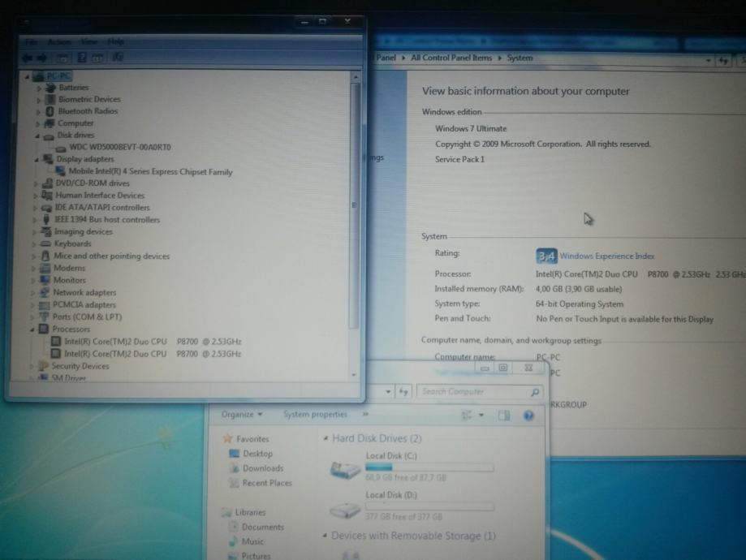Click the Keyboards category icon
The height and width of the screenshot is (560, 746).
45,243
